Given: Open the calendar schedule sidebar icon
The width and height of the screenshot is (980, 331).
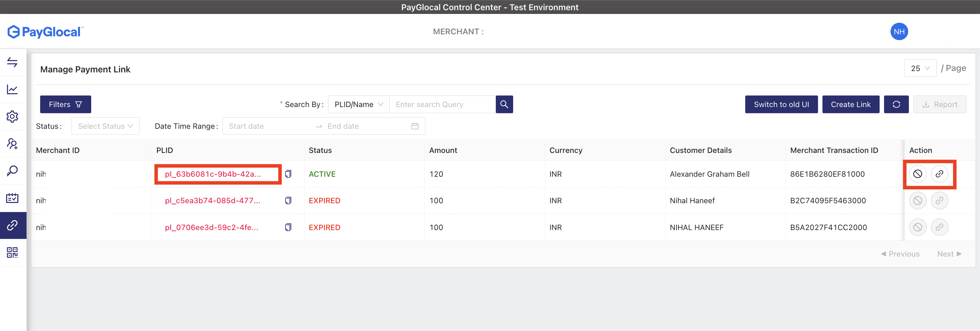Looking at the screenshot, I should click(13, 198).
